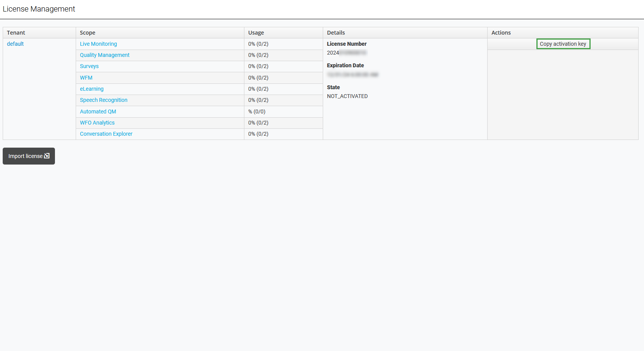
Task: Click the License Number label
Action: pos(347,44)
